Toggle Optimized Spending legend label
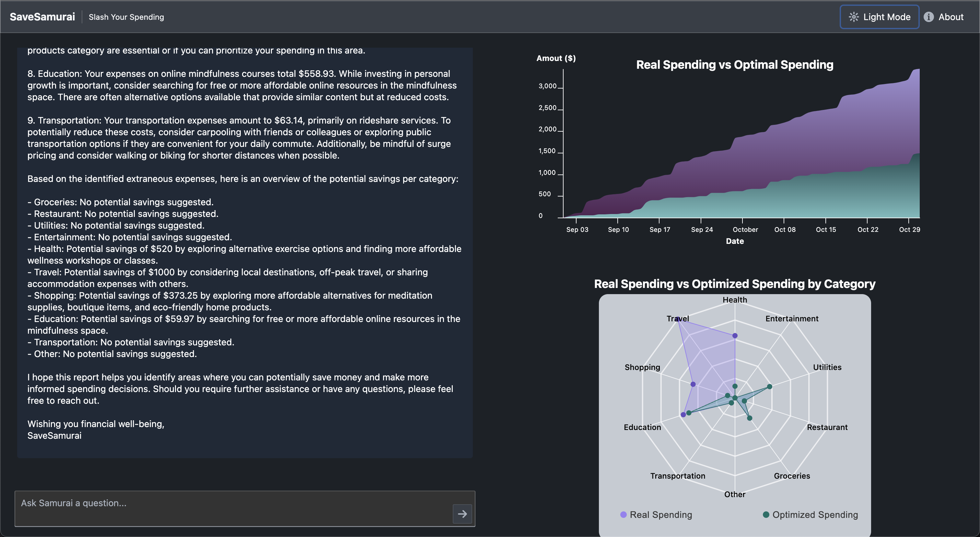 (815, 515)
